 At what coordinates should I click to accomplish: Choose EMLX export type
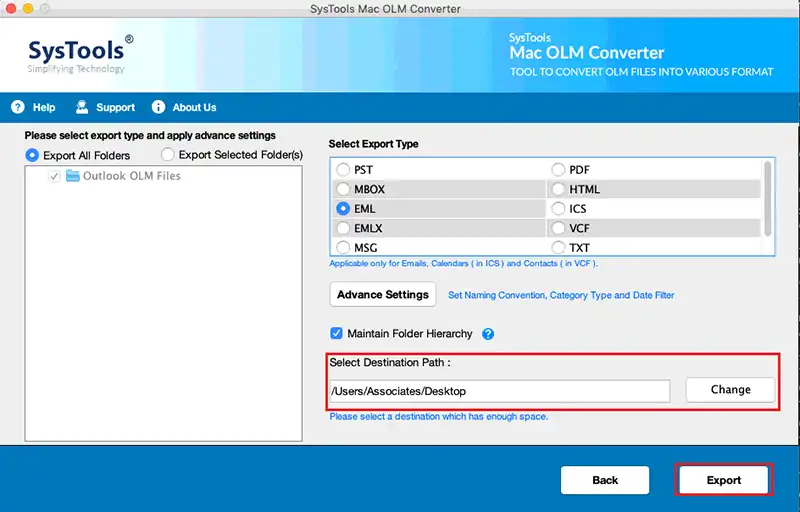click(343, 228)
